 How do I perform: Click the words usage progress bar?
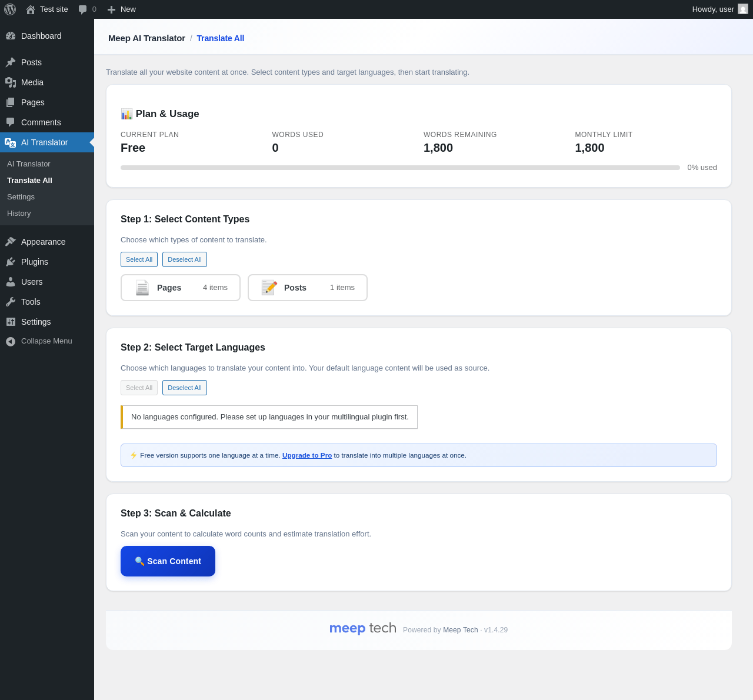coord(400,168)
